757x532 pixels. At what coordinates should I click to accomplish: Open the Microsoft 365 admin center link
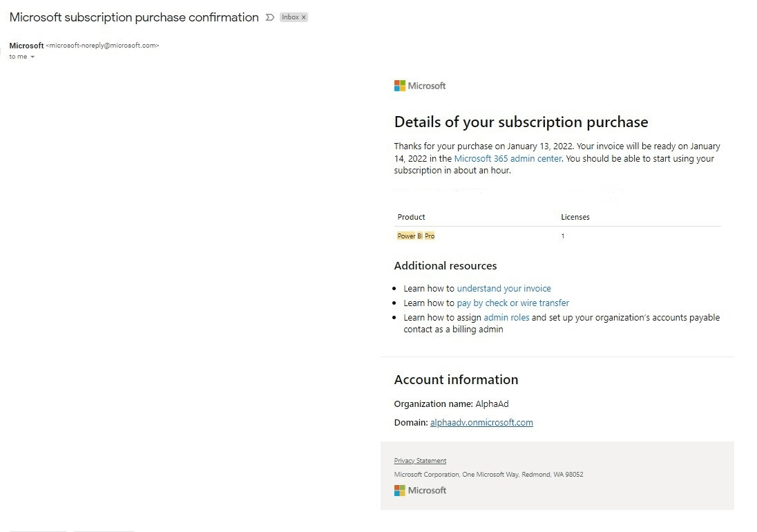coord(508,158)
